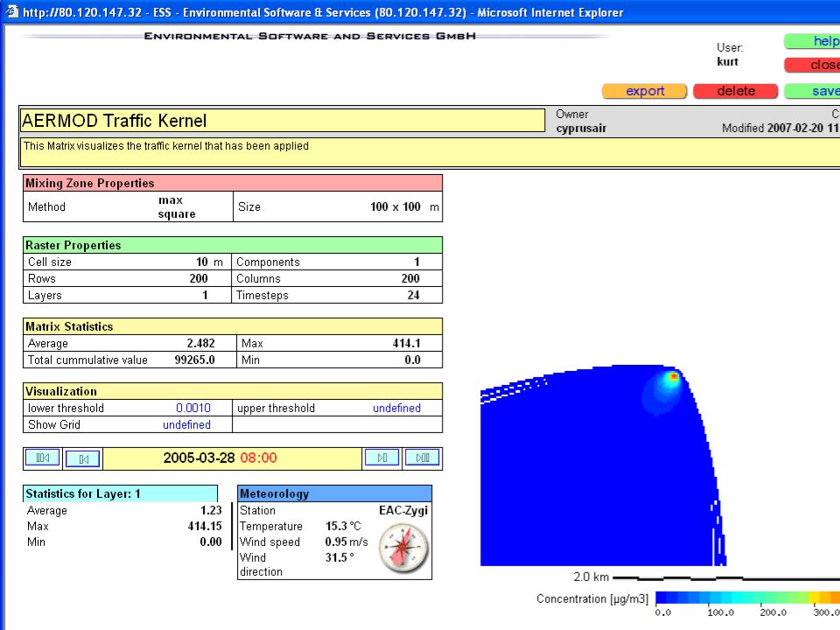Click the Max value 414.1
840x630 pixels.
[x=407, y=343]
